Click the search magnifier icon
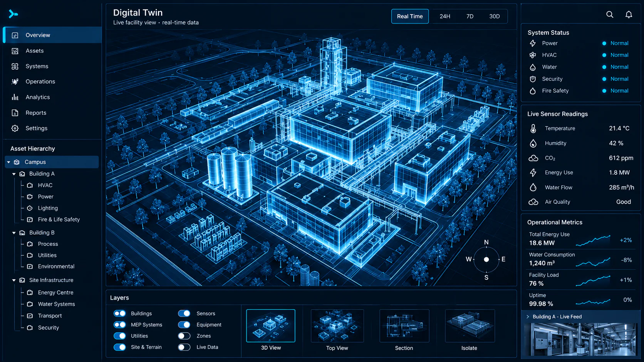The height and width of the screenshot is (362, 644). point(610,15)
